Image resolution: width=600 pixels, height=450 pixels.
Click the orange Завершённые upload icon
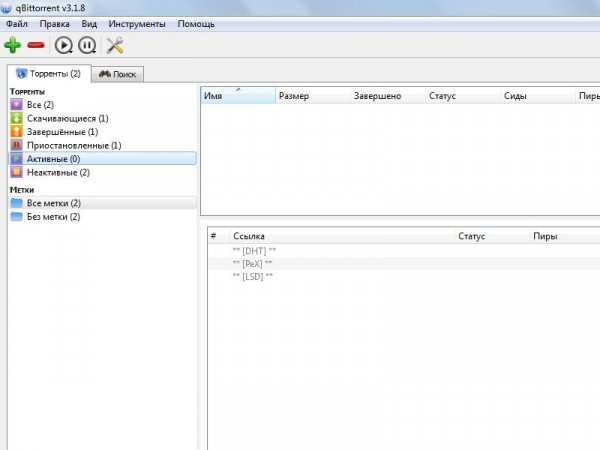click(16, 132)
